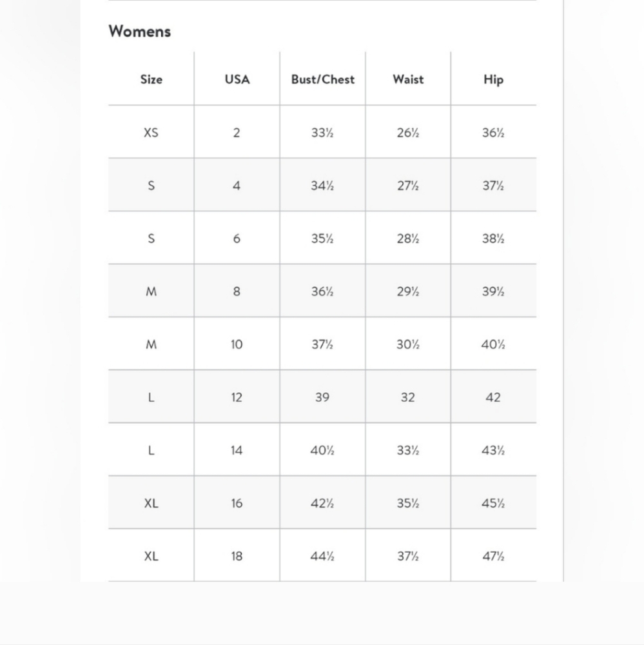The height and width of the screenshot is (645, 644).
Task: Click USA size 14 cell
Action: [x=237, y=450]
